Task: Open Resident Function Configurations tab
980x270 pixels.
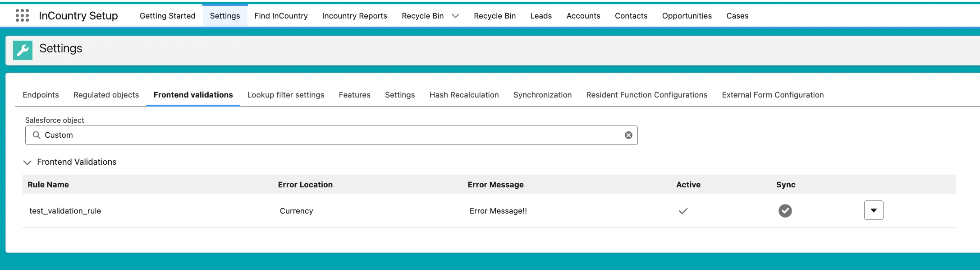Action: (646, 95)
